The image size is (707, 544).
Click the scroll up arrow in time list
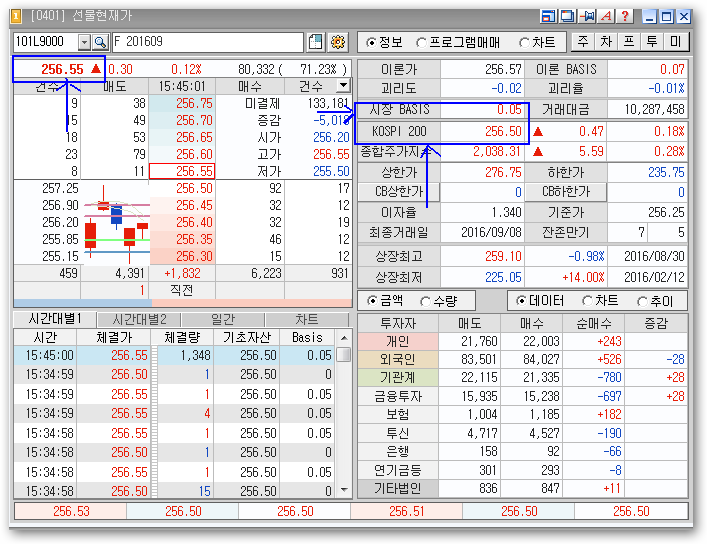click(x=344, y=338)
